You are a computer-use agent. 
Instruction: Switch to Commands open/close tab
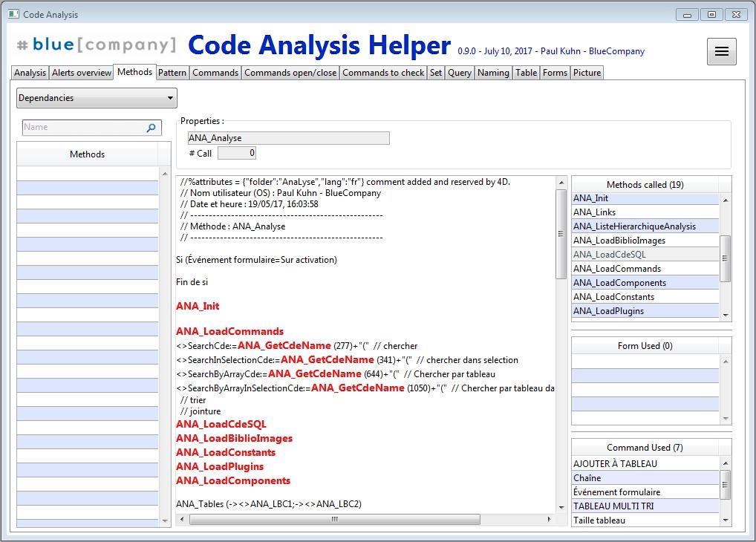pos(290,73)
